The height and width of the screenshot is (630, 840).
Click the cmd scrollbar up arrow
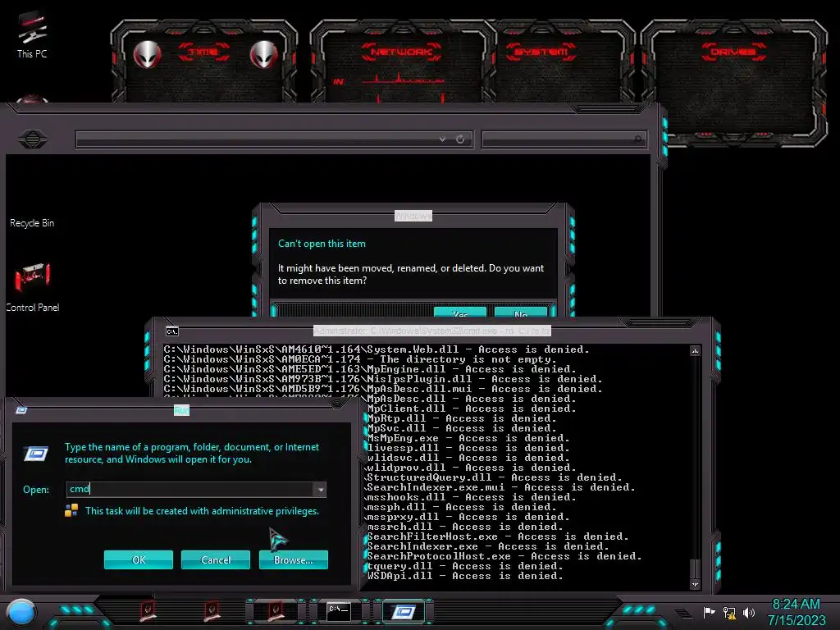click(x=695, y=351)
